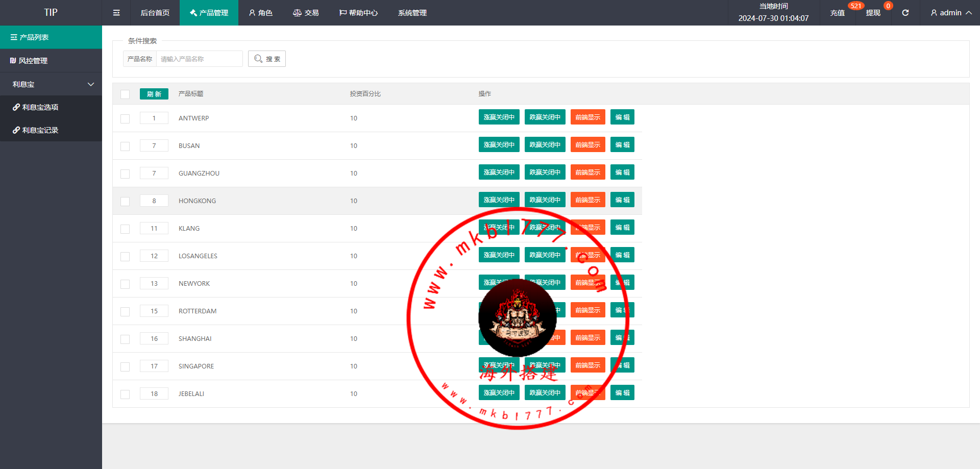Viewport: 980px width, 469px height.
Task: Click 前端显示 for BUSAN
Action: click(588, 144)
